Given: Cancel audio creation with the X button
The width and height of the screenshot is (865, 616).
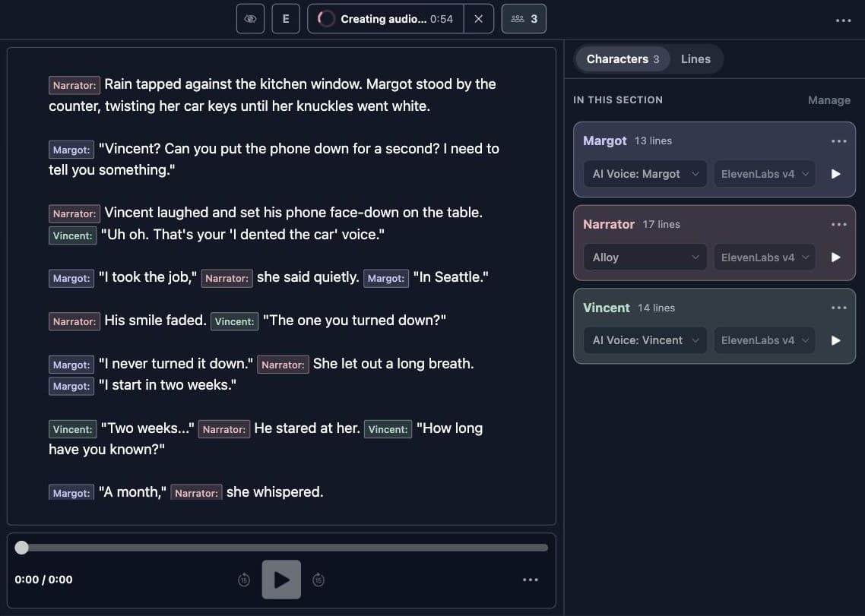Looking at the screenshot, I should click(479, 19).
